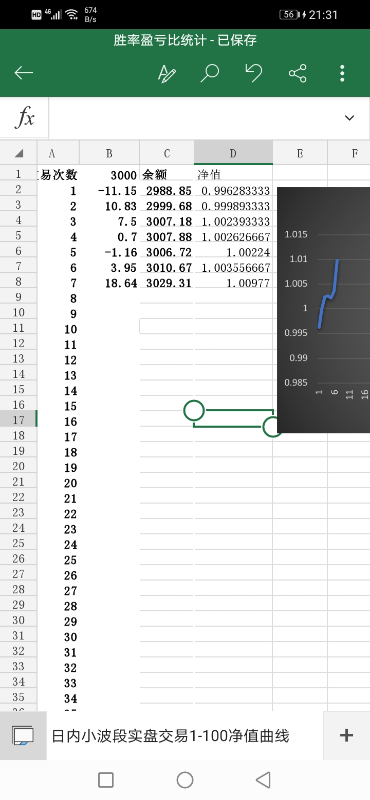Select all cells corner triangle

coord(18,153)
